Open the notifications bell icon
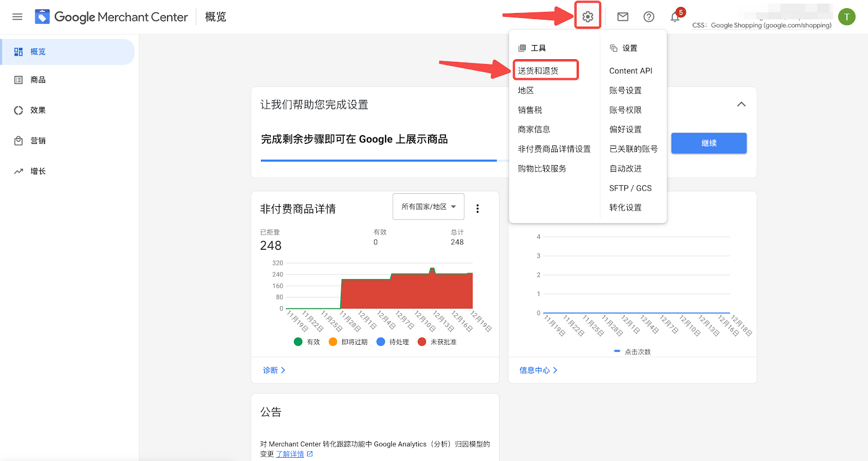 pyautogui.click(x=675, y=17)
